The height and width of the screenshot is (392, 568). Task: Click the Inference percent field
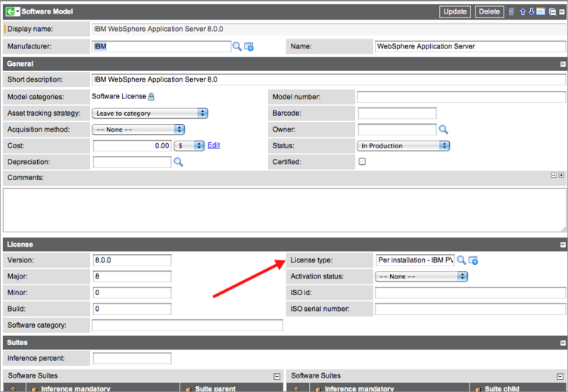[x=132, y=359]
